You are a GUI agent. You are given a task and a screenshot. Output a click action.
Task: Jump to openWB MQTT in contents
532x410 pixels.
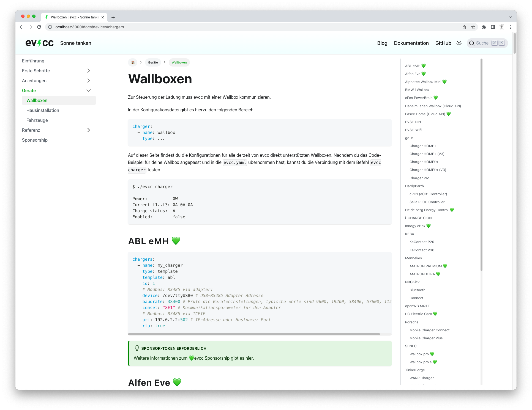pyautogui.click(x=417, y=306)
